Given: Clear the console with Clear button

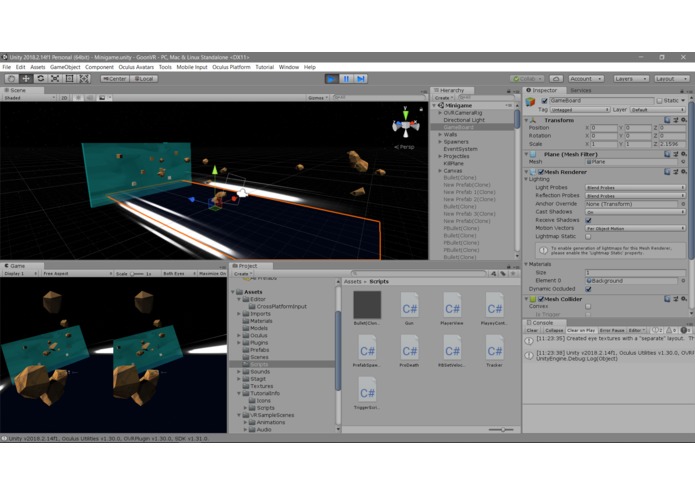Looking at the screenshot, I should 532,331.
